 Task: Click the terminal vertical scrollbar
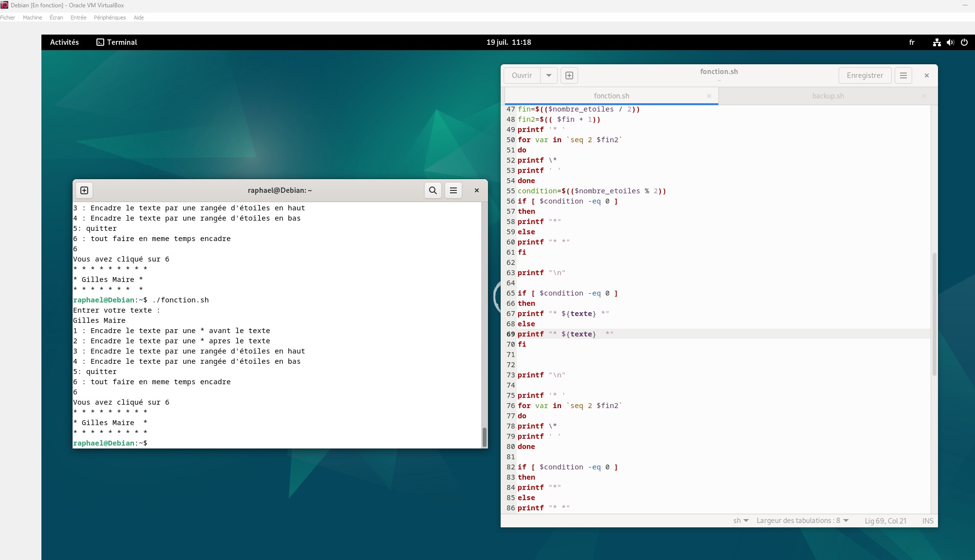tap(484, 436)
